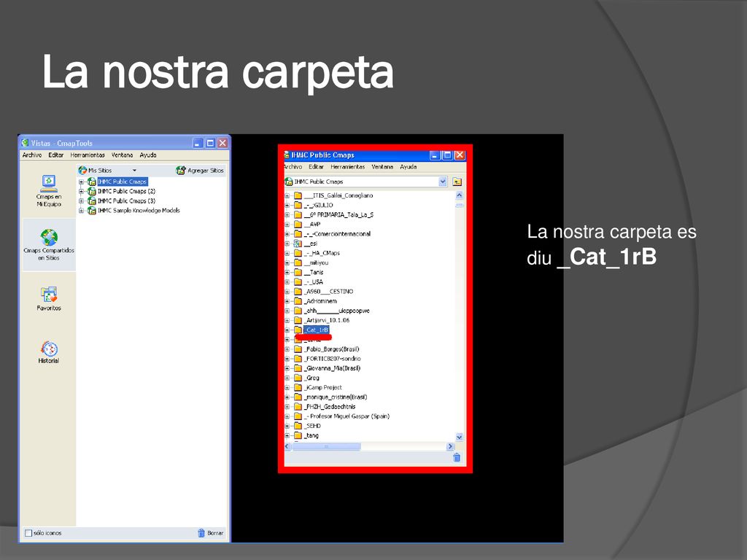The image size is (747, 560).
Task: Open Ayuda menu in IHMC Public Cmaps window
Action: point(409,167)
